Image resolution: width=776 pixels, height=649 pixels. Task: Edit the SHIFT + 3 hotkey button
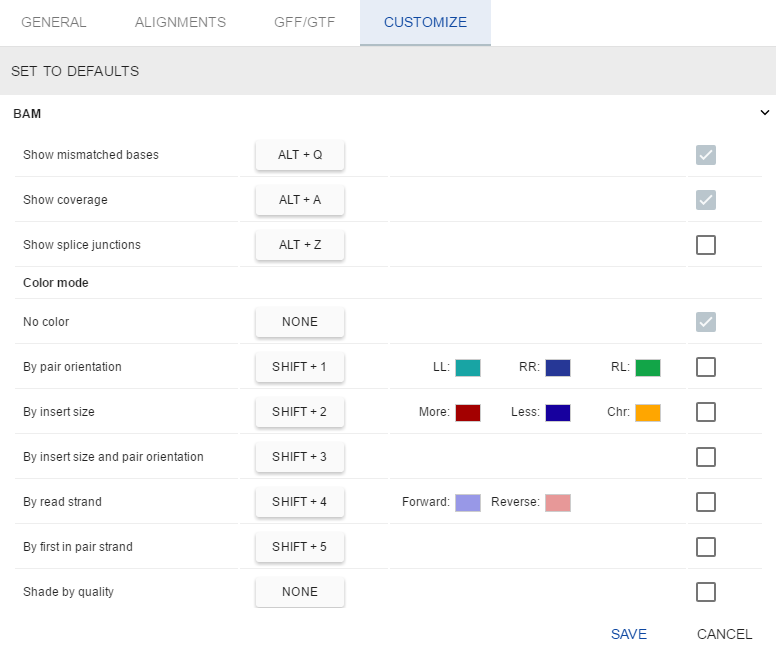point(300,457)
